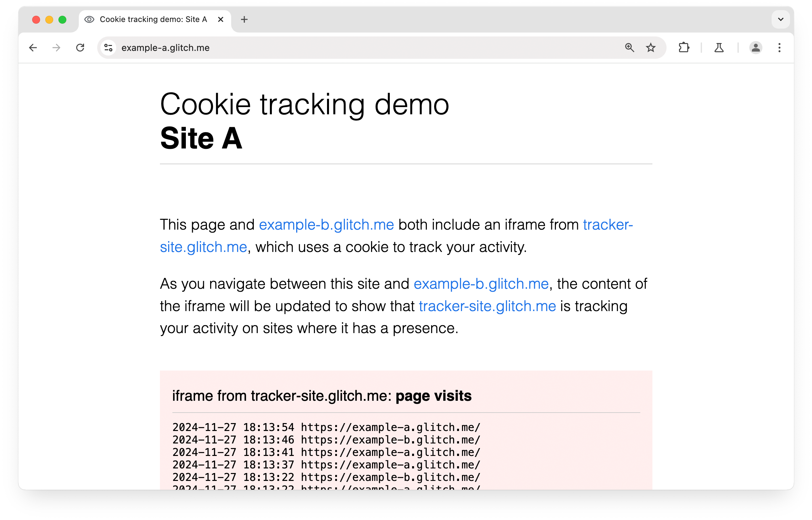Click the browser forward navigation arrow
The image size is (812, 520).
[56, 47]
